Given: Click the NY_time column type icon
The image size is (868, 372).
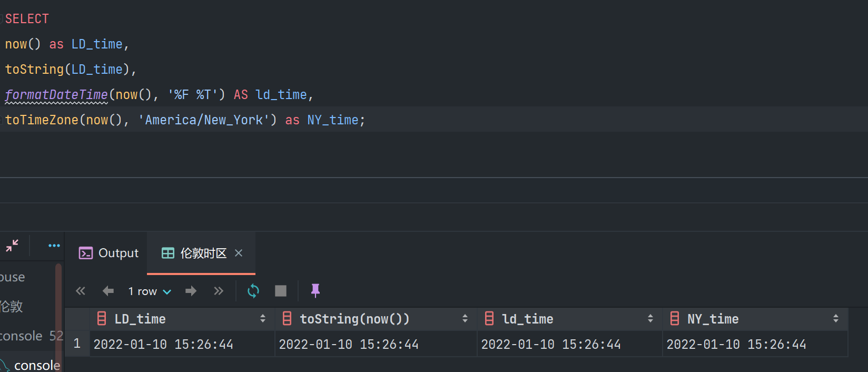Looking at the screenshot, I should tap(674, 319).
